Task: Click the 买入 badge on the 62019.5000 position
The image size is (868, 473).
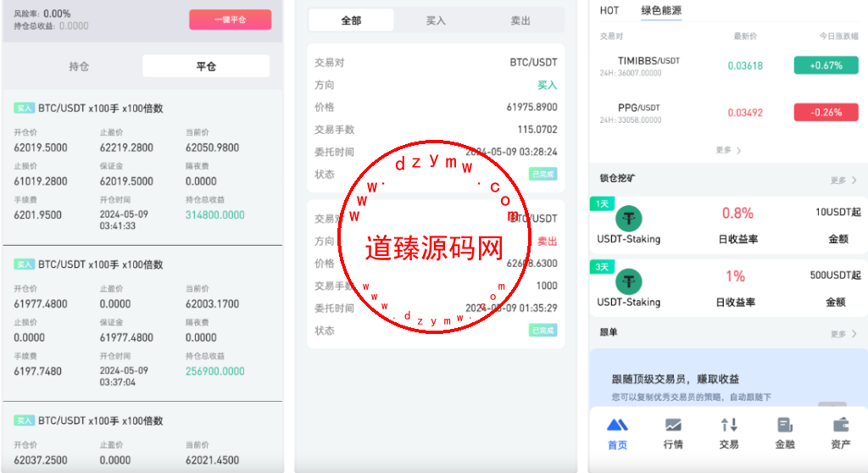Action: coord(25,108)
